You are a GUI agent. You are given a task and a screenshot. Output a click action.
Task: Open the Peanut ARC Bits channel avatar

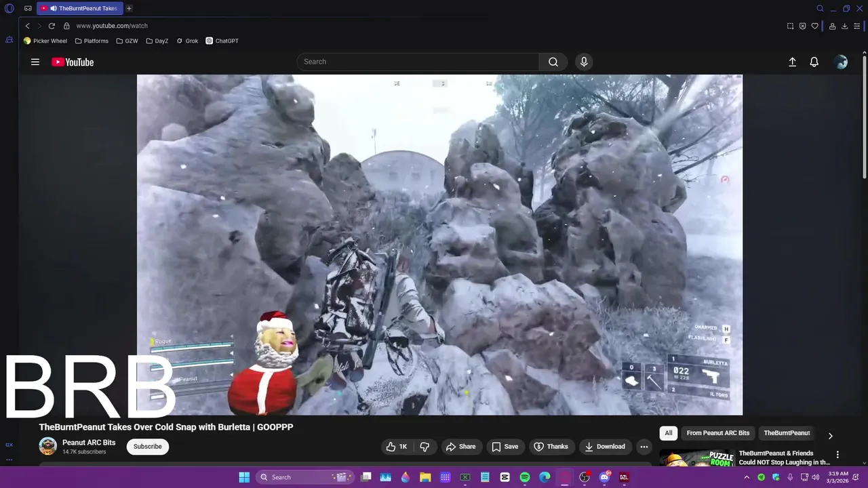point(47,446)
